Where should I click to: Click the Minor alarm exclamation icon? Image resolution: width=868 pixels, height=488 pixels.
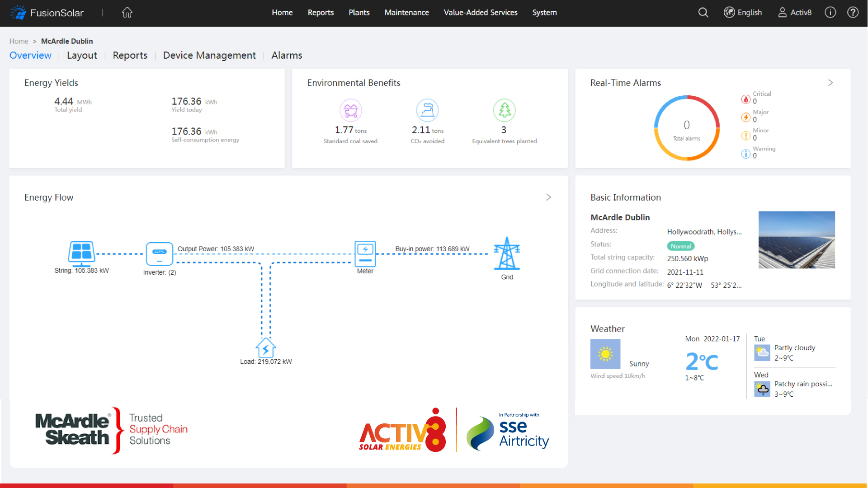(745, 136)
